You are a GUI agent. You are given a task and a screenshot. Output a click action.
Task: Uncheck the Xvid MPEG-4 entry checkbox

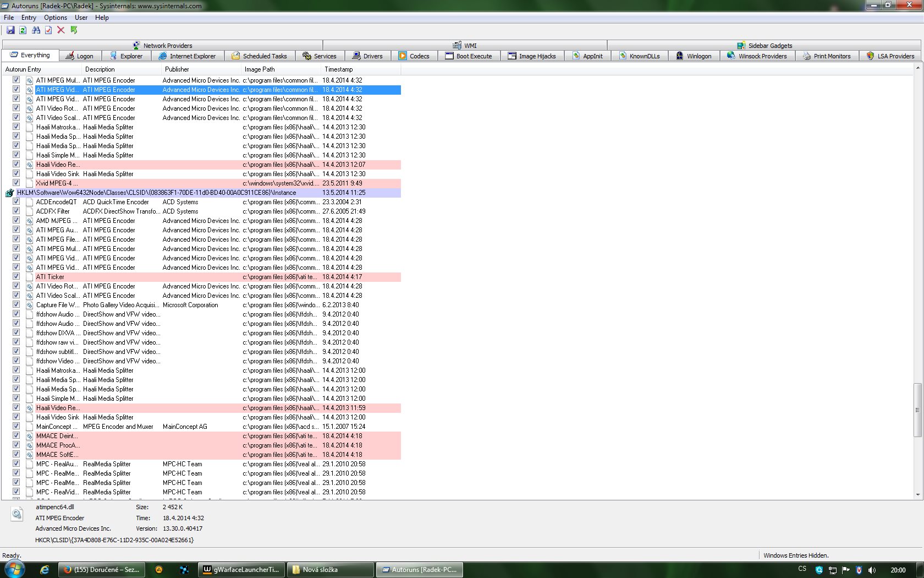click(x=16, y=183)
